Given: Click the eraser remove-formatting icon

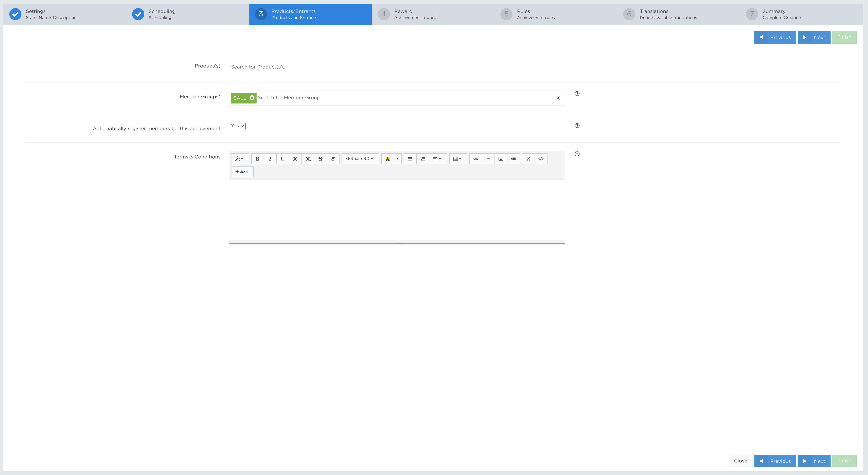Looking at the screenshot, I should coord(333,158).
